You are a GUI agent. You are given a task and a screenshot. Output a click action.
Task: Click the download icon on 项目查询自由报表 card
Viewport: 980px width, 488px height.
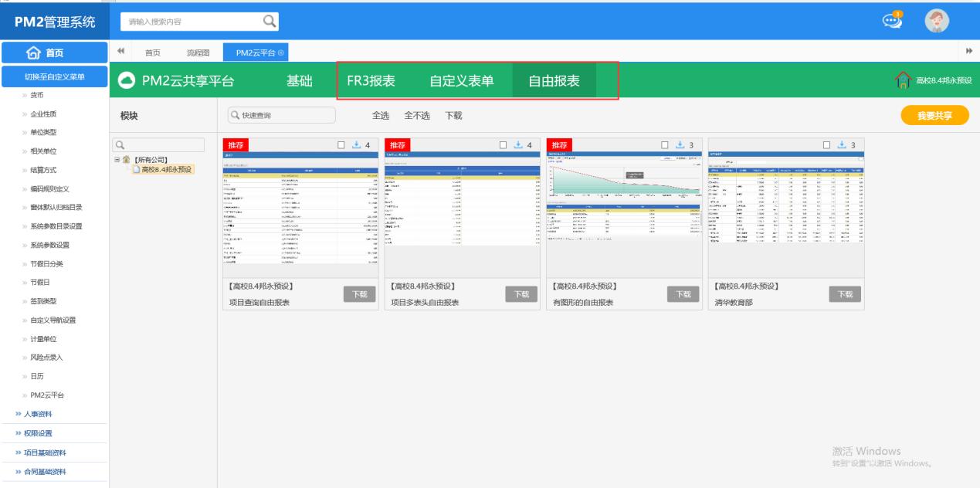coord(356,144)
